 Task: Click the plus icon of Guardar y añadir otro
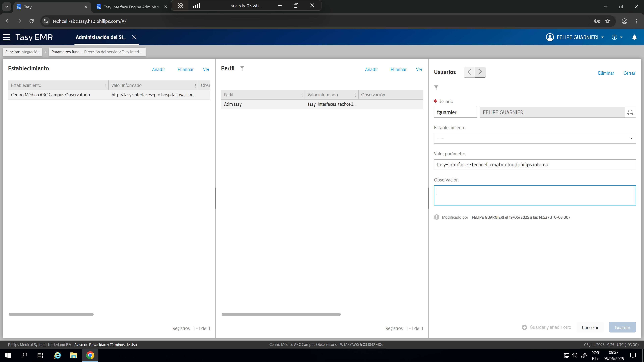[x=524, y=327]
